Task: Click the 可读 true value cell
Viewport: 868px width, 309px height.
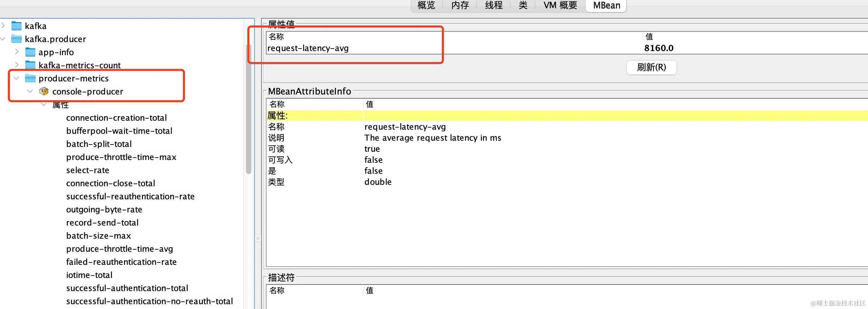Action: click(x=372, y=149)
